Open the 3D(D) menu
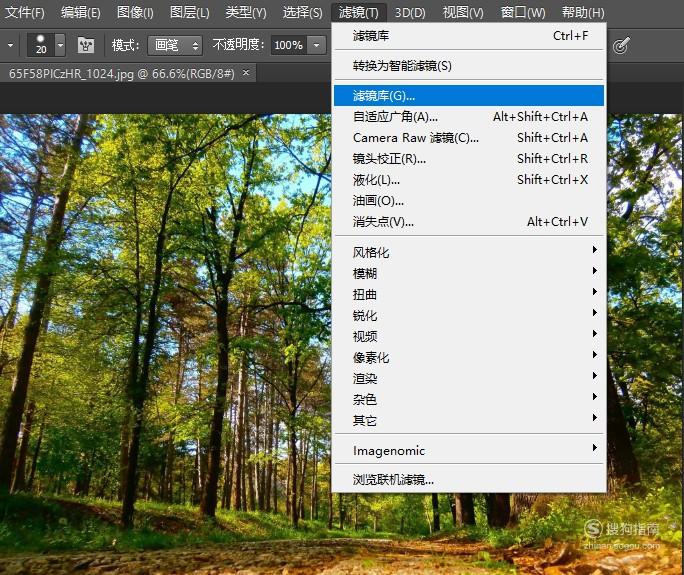 [410, 12]
